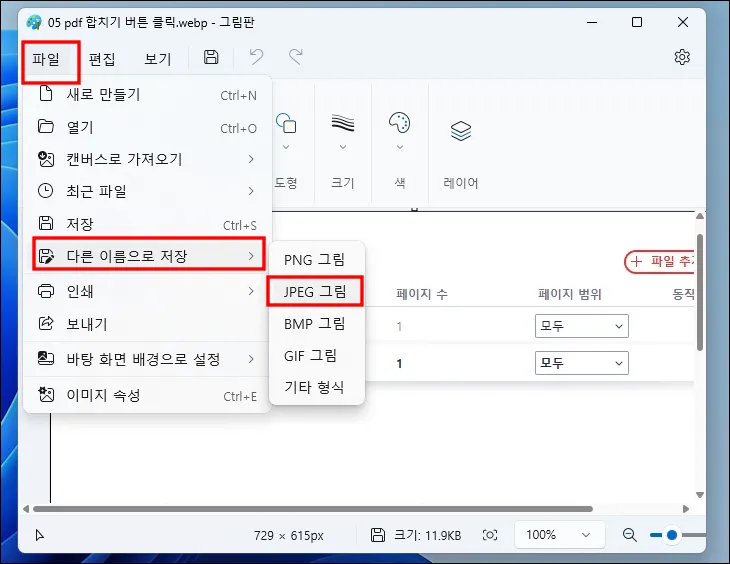The height and width of the screenshot is (564, 730).
Task: Open first row 모두 page range dropdown
Action: point(581,326)
